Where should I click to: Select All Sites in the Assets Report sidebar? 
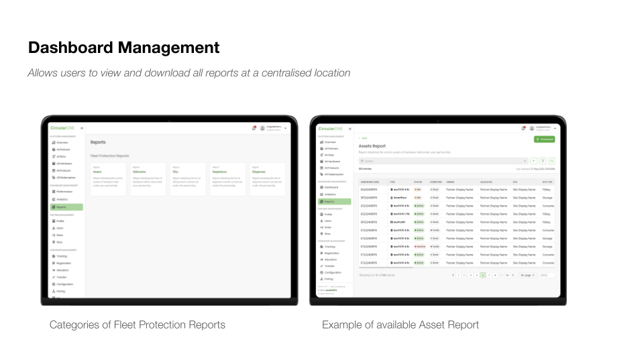(x=327, y=155)
